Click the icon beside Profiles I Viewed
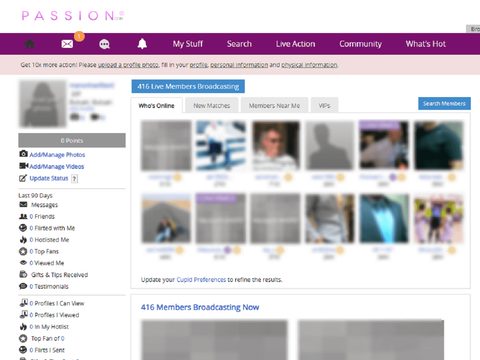480x360 pixels. pos(23,314)
